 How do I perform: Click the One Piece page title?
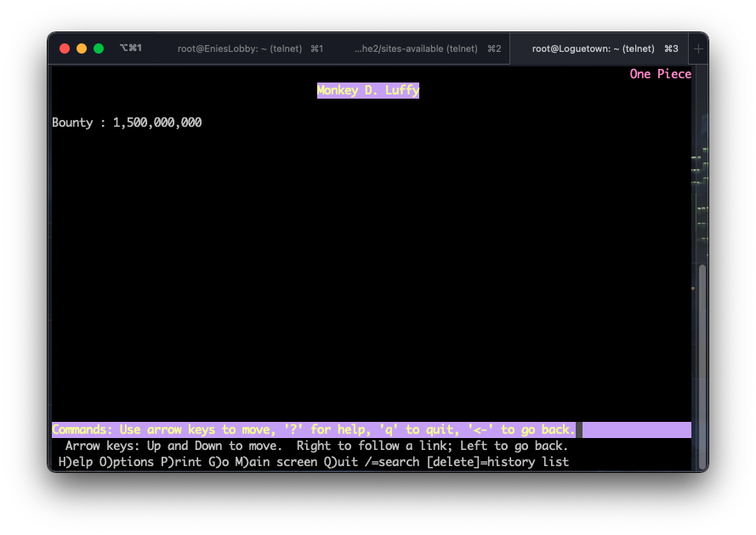[660, 74]
